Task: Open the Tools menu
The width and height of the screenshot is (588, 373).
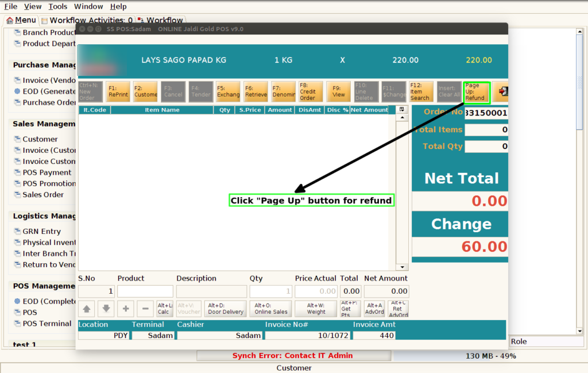Action: [58, 6]
